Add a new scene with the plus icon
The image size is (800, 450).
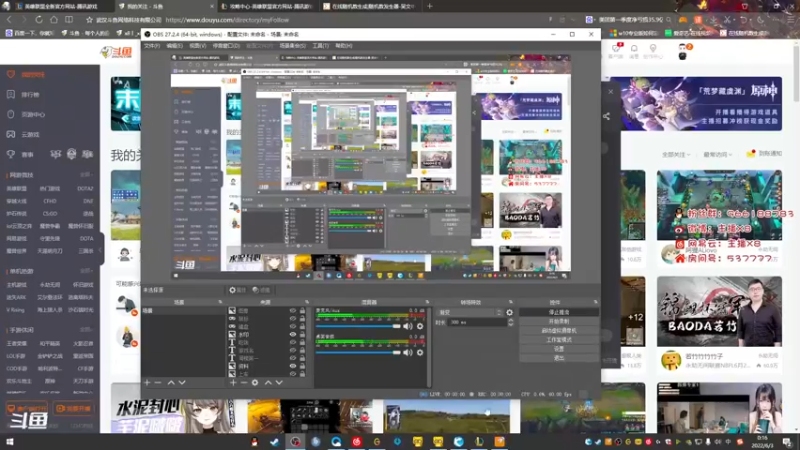(x=147, y=382)
